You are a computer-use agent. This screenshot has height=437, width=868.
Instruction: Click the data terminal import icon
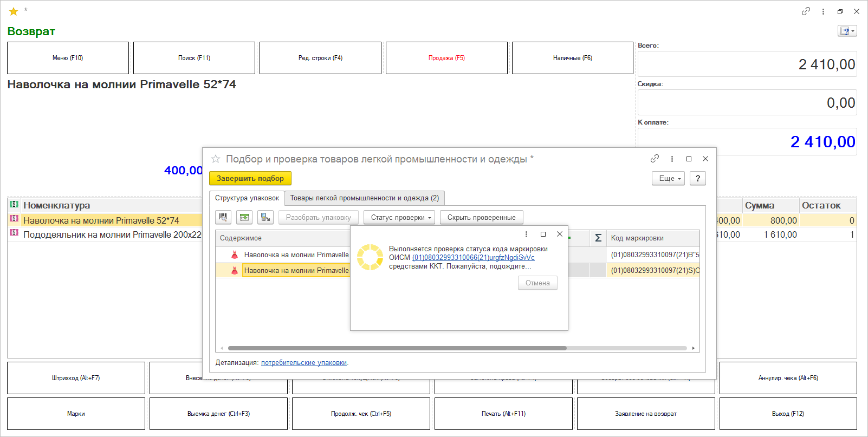coord(265,217)
